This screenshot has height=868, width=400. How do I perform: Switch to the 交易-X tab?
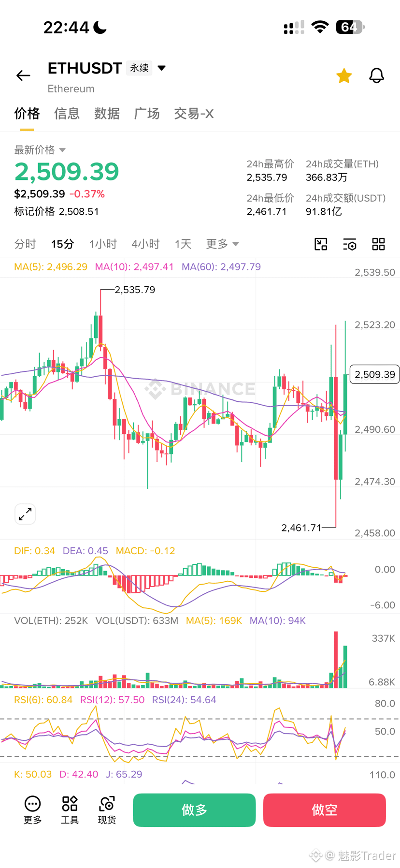point(194,114)
